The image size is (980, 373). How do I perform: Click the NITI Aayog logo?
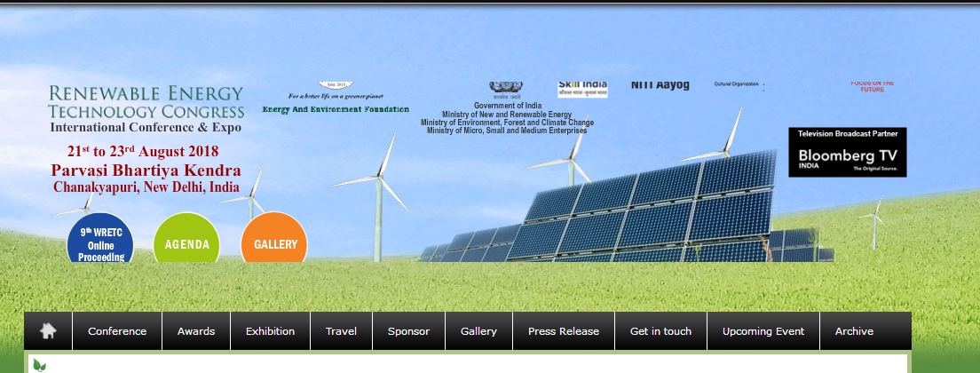point(660,85)
